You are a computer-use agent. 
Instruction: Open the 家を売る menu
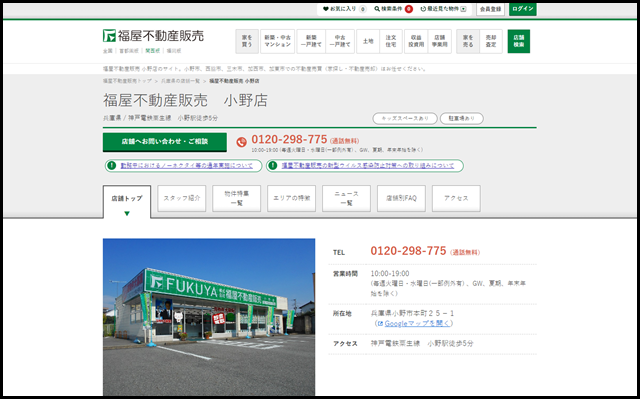468,41
